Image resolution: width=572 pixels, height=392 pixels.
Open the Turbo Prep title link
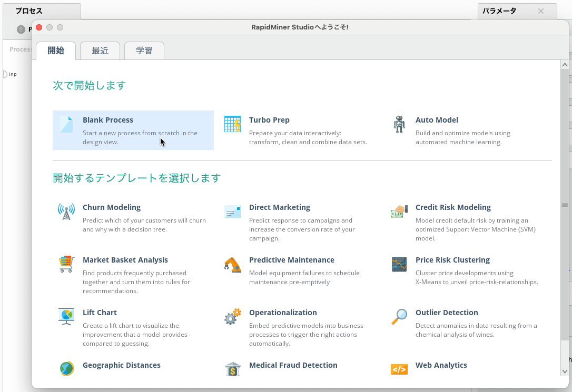269,120
